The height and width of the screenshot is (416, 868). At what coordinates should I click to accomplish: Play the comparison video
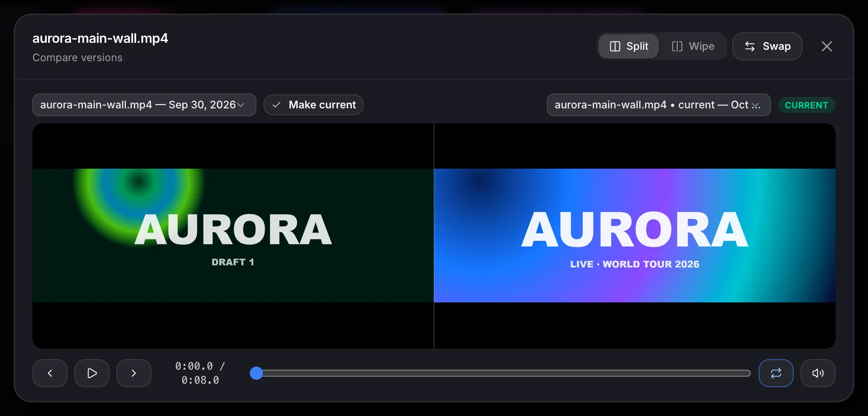pyautogui.click(x=92, y=373)
